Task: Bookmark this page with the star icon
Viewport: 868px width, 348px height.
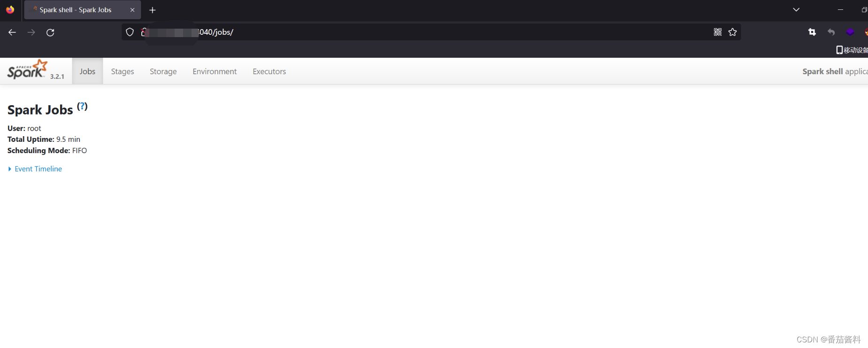Action: pos(732,32)
